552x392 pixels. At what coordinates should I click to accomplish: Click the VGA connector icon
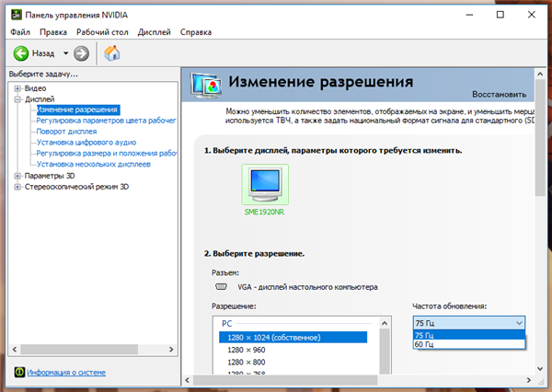click(x=221, y=287)
